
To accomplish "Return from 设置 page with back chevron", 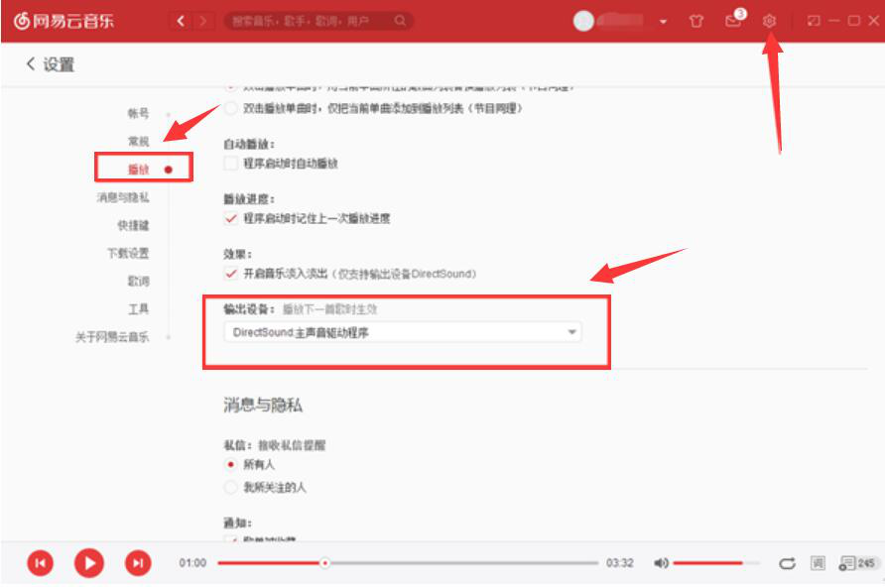I will (31, 63).
